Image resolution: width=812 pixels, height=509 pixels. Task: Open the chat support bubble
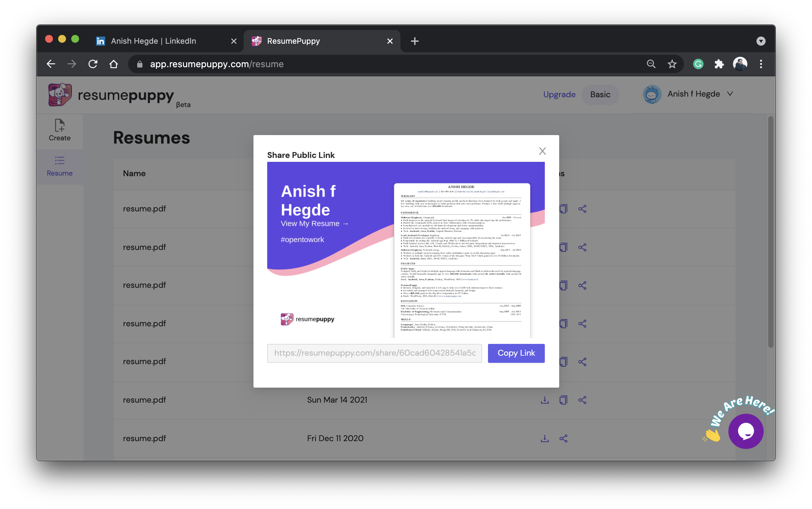tap(745, 431)
